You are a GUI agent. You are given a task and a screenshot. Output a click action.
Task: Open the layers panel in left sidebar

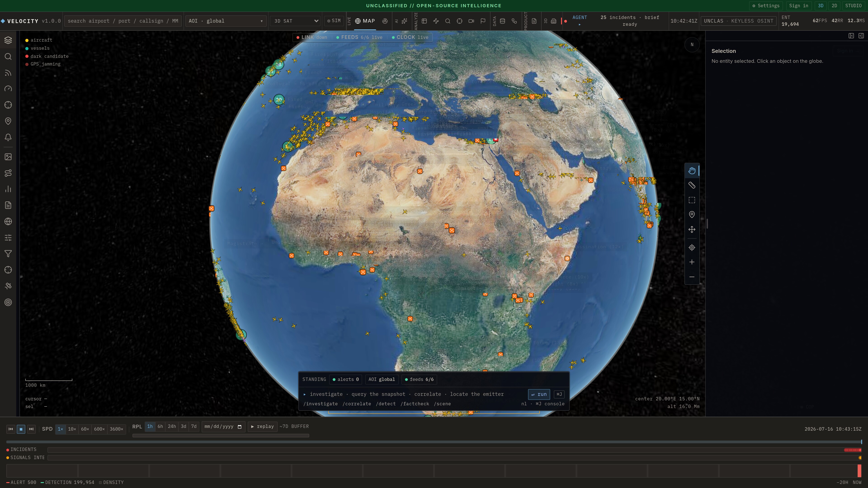[x=8, y=40]
